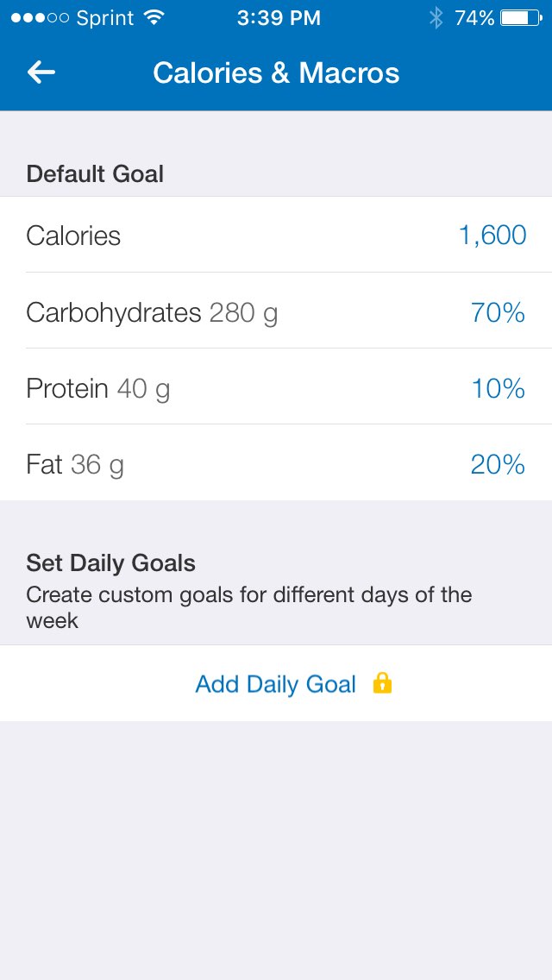
Task: Tap the Protein 40 g row
Action: (x=97, y=388)
